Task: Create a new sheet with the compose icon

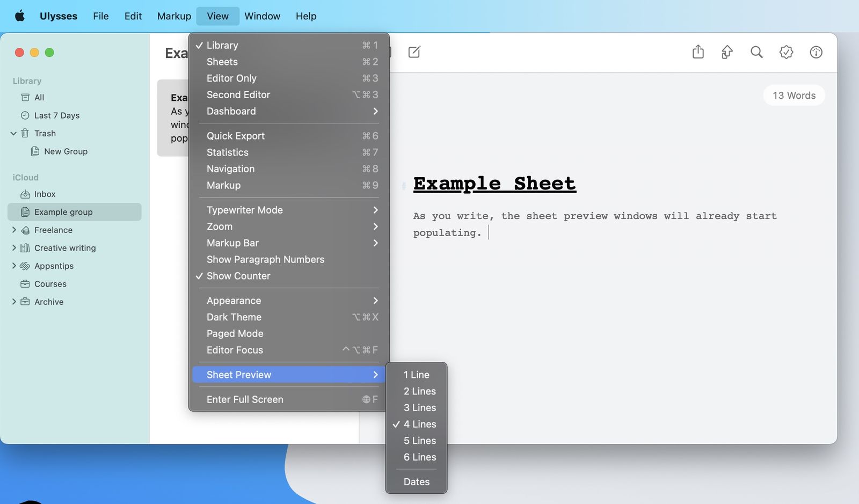Action: pos(414,52)
